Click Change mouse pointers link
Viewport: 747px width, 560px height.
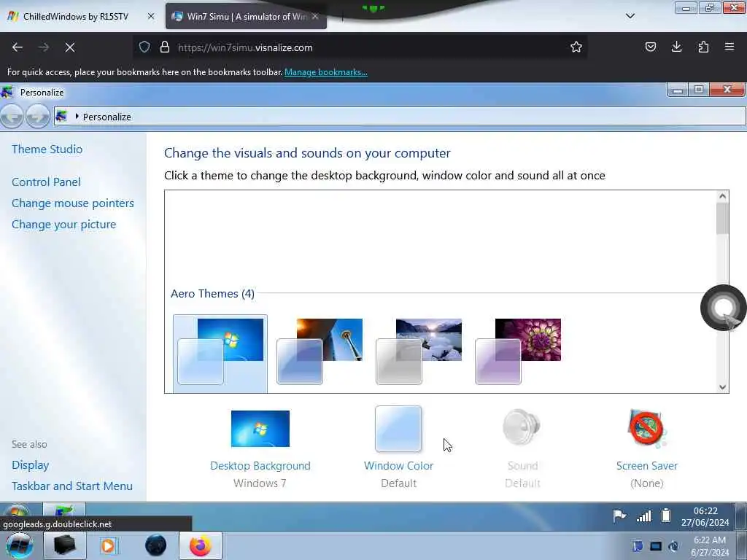pyautogui.click(x=73, y=203)
